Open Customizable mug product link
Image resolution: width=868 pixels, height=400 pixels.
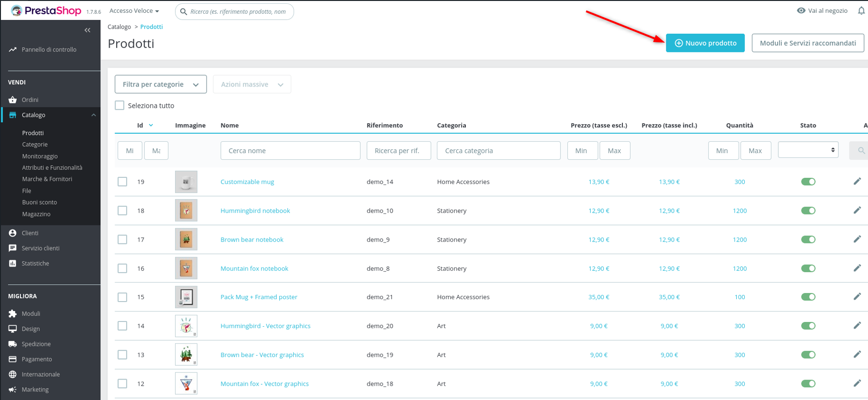tap(247, 182)
